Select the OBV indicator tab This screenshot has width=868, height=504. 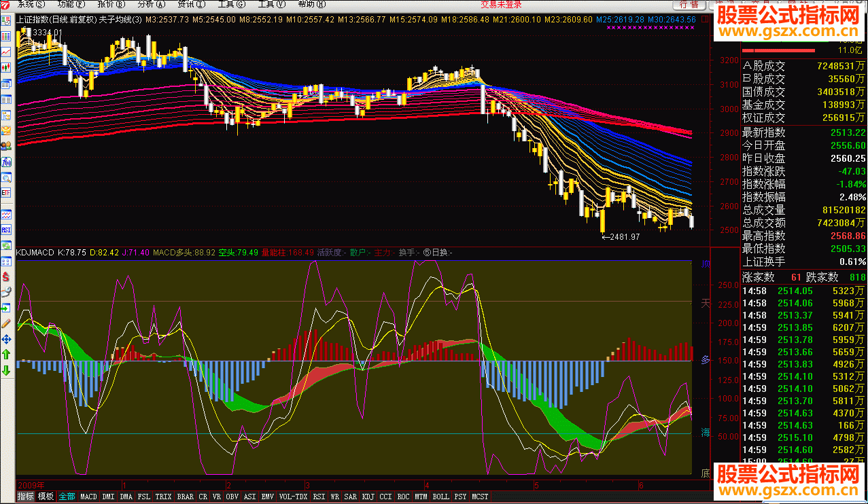(x=232, y=497)
